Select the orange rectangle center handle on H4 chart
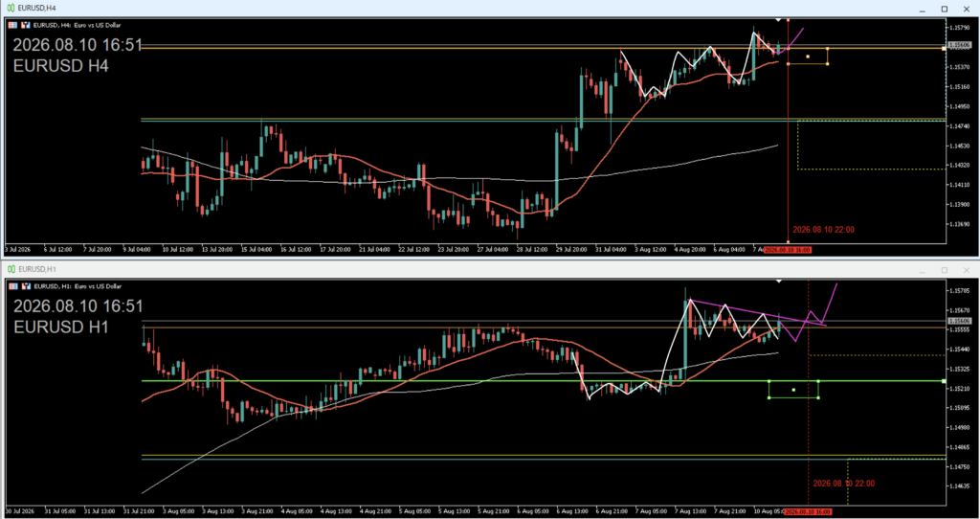 808,56
